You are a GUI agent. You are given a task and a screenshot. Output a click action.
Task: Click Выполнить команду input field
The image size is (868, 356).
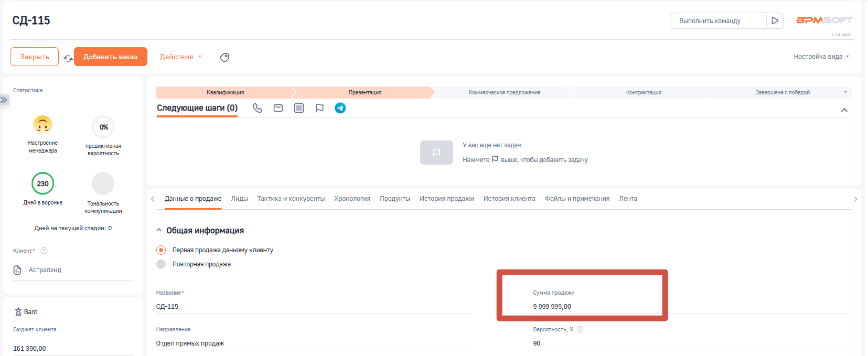pos(719,20)
